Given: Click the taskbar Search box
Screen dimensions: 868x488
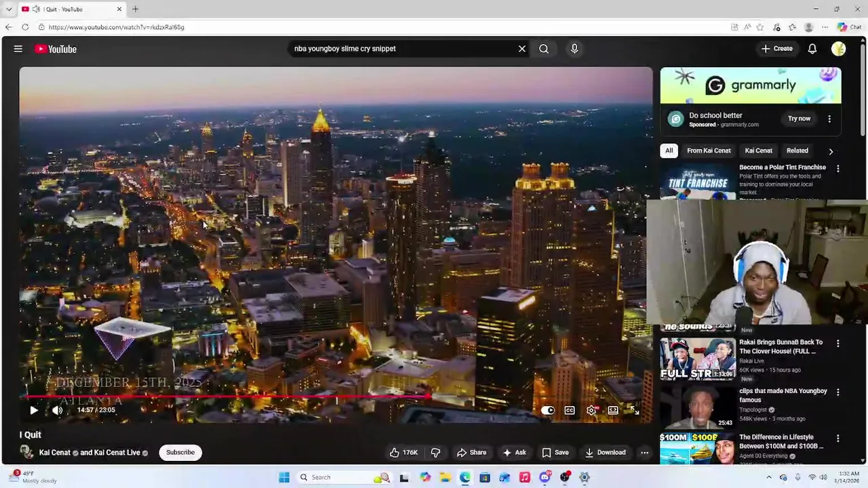Looking at the screenshot, I should [344, 477].
